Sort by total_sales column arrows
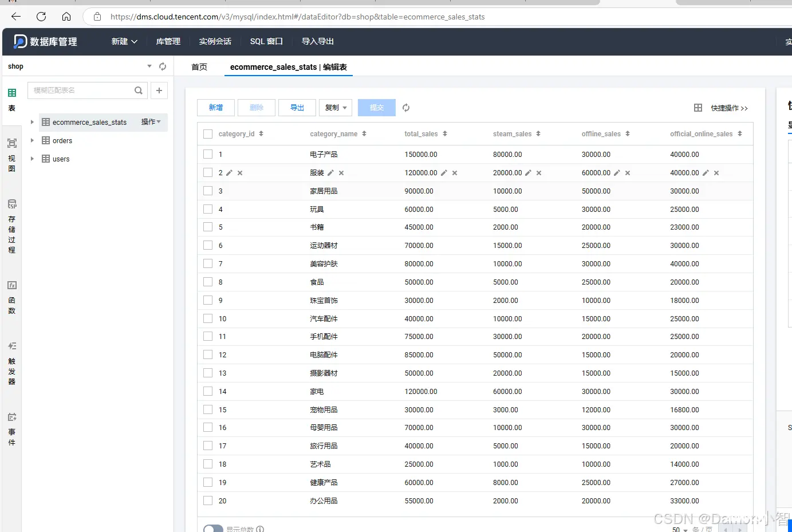792x532 pixels. click(445, 134)
